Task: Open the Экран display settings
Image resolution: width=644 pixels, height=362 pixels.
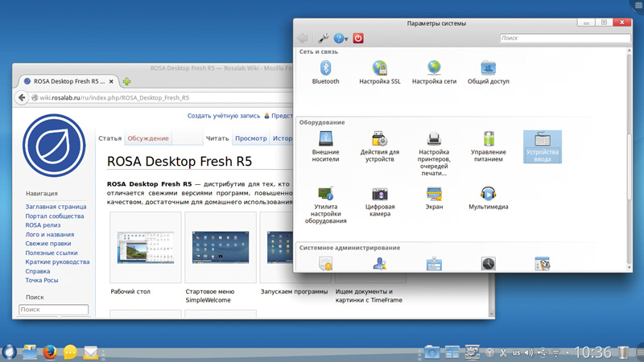Action: point(434,196)
